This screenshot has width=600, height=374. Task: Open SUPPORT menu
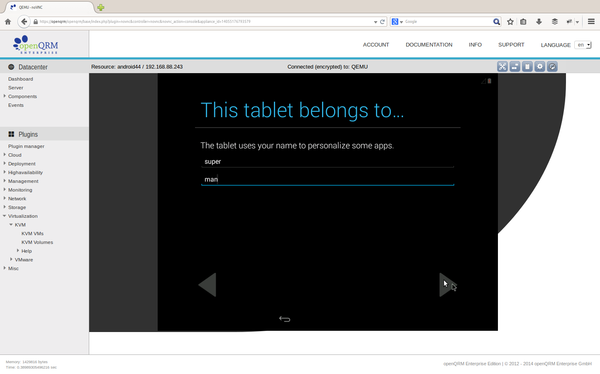(x=511, y=45)
